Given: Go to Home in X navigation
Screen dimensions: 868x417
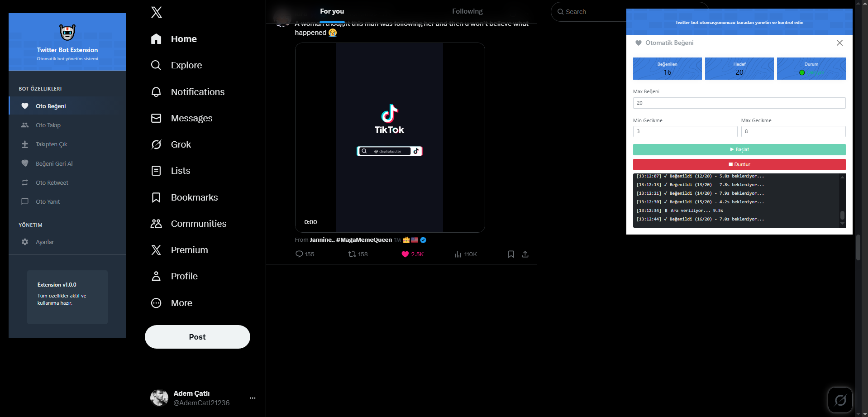Looking at the screenshot, I should click(x=174, y=39).
